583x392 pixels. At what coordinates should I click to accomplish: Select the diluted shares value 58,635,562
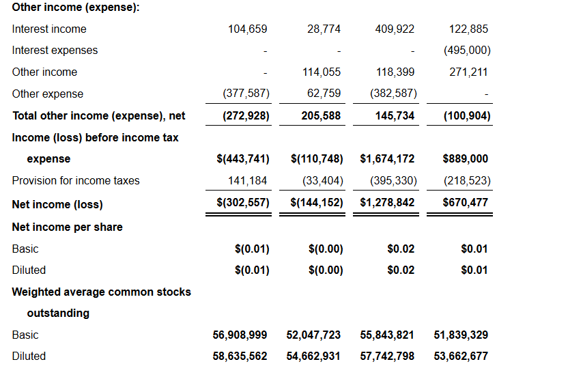click(x=240, y=356)
